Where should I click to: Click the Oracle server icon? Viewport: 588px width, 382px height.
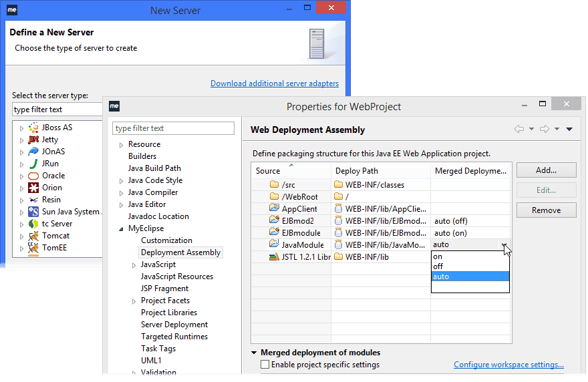(33, 176)
